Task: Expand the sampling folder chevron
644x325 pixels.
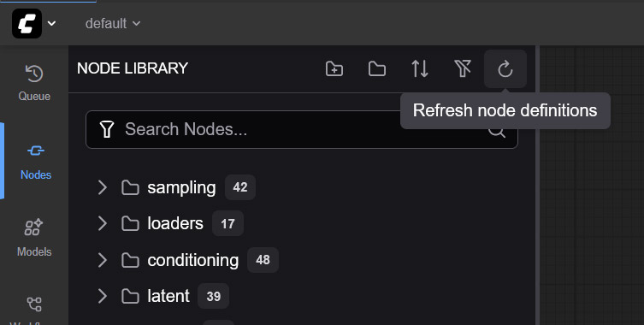Action: point(103,187)
